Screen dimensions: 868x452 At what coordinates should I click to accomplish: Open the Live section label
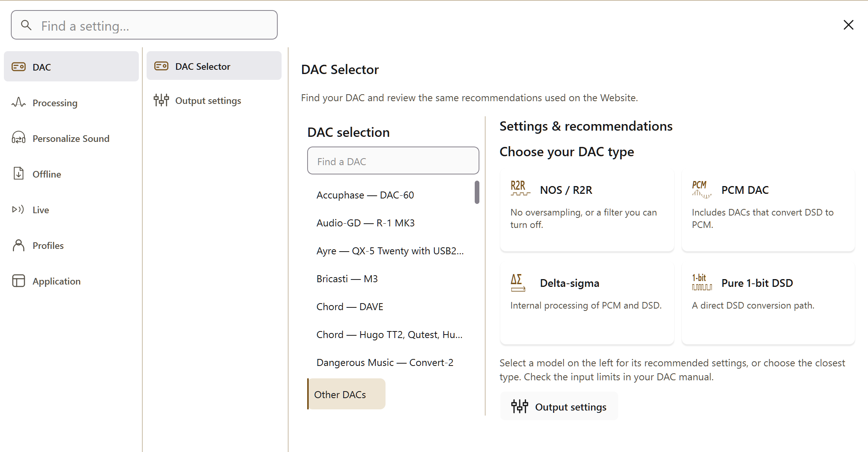[41, 210]
